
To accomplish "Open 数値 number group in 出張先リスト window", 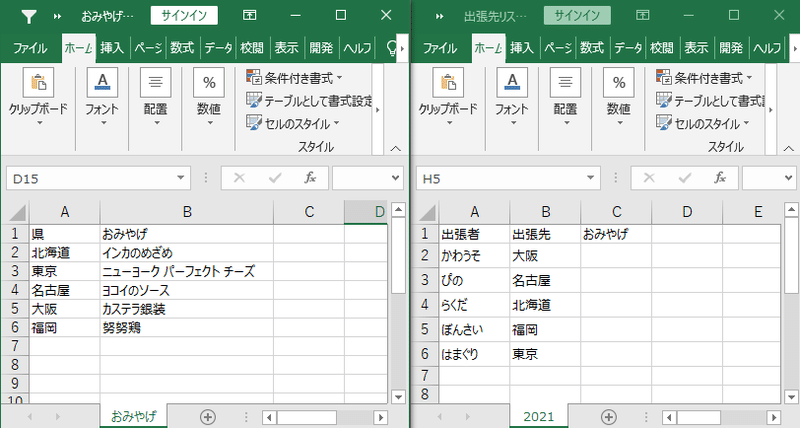I will point(618,98).
